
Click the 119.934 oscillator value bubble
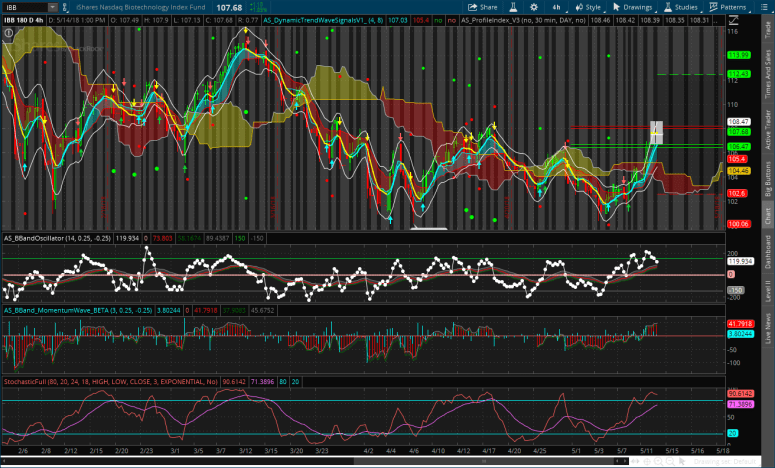click(740, 261)
